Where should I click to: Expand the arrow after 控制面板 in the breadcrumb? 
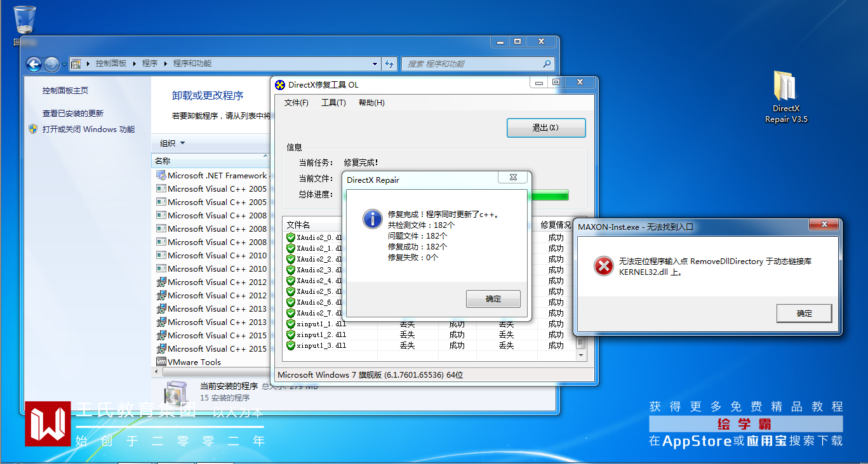click(x=134, y=63)
